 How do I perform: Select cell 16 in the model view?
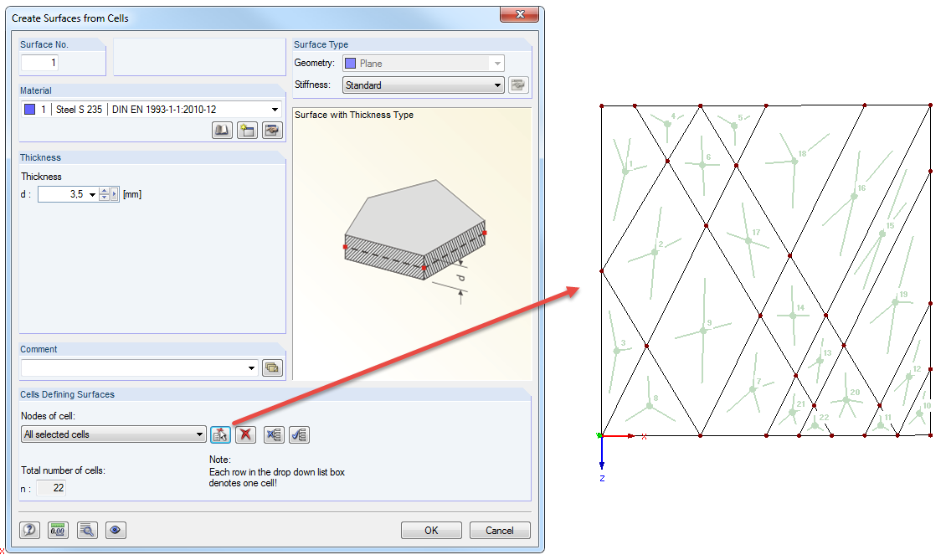pos(853,196)
